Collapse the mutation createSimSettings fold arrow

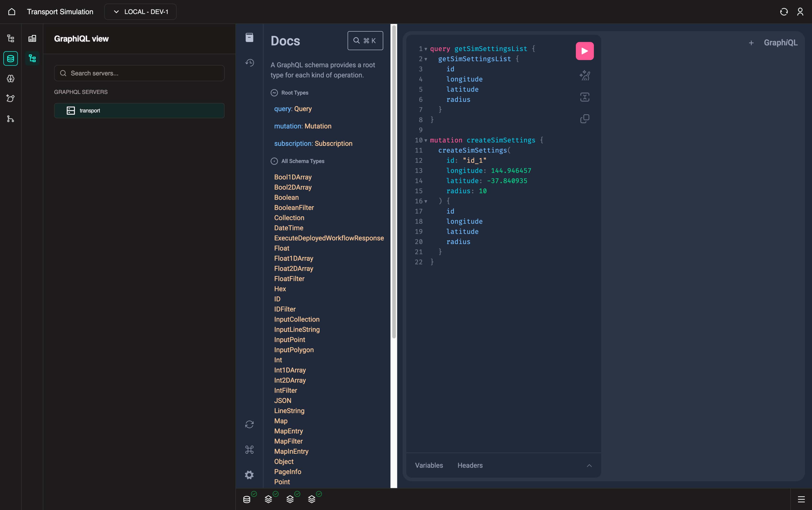[x=426, y=140]
